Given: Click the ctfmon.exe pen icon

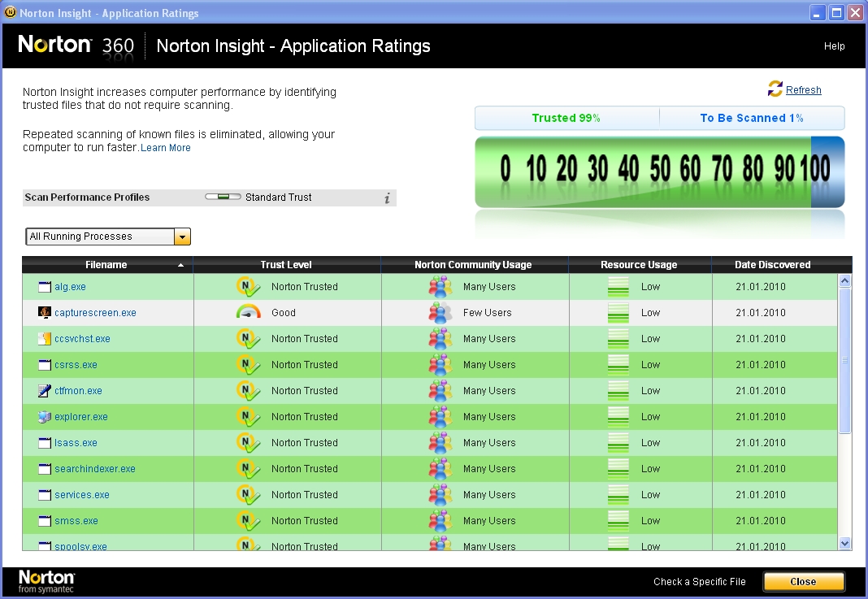Looking at the screenshot, I should [x=45, y=391].
